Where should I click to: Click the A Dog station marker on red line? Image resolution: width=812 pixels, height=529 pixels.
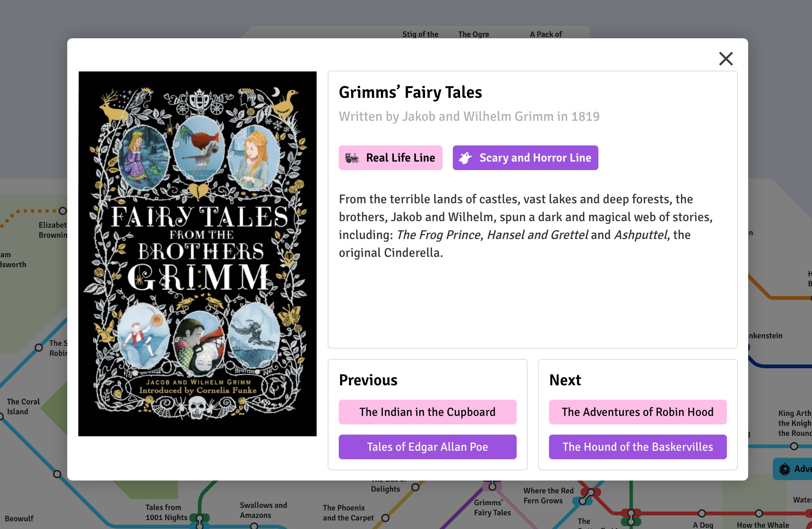[702, 513]
